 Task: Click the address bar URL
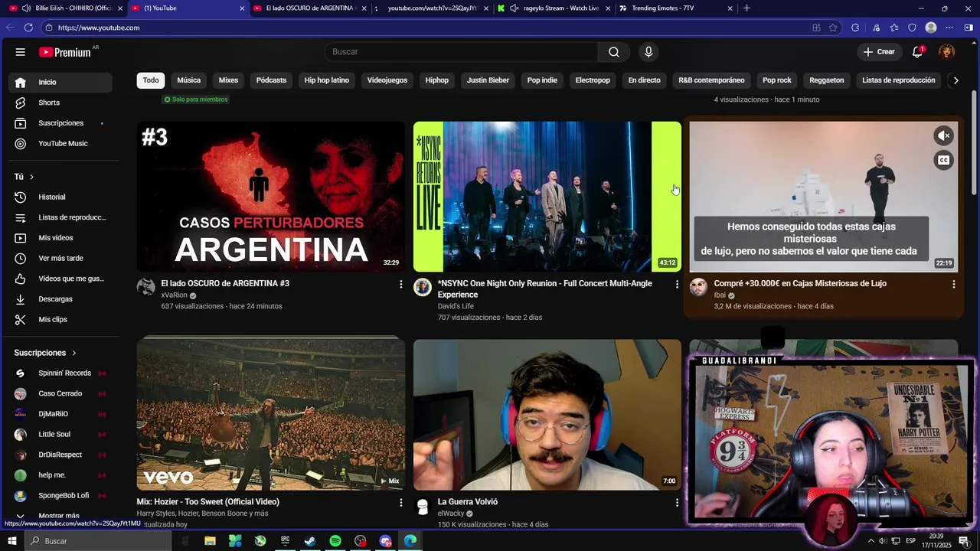[x=99, y=28]
